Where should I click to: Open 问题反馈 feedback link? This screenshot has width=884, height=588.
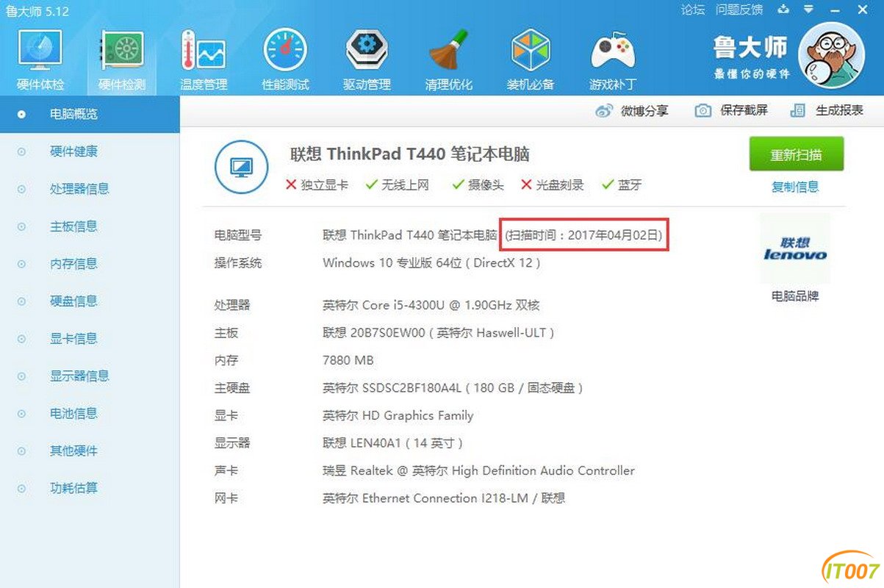click(x=739, y=10)
